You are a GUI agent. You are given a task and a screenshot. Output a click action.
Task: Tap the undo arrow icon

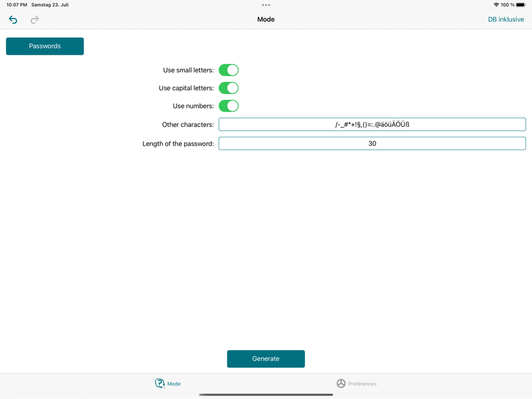pyautogui.click(x=13, y=20)
